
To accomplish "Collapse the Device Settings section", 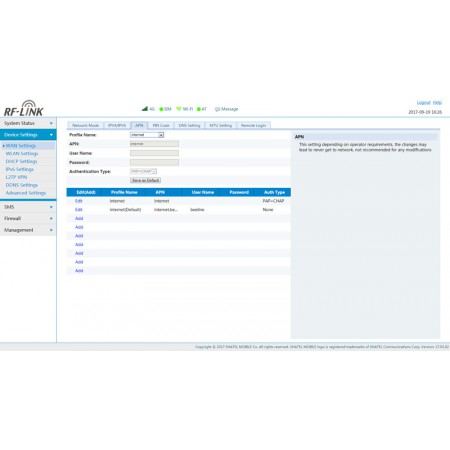I will pyautogui.click(x=28, y=135).
